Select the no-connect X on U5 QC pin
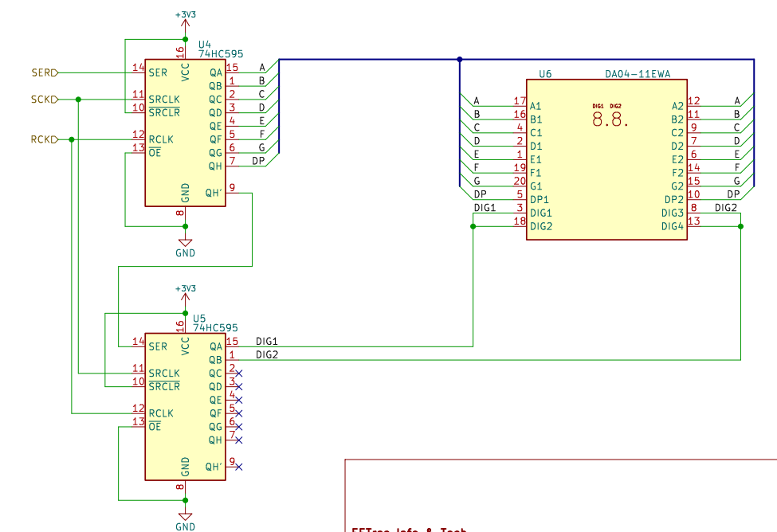Image resolution: width=777 pixels, height=532 pixels. point(238,374)
